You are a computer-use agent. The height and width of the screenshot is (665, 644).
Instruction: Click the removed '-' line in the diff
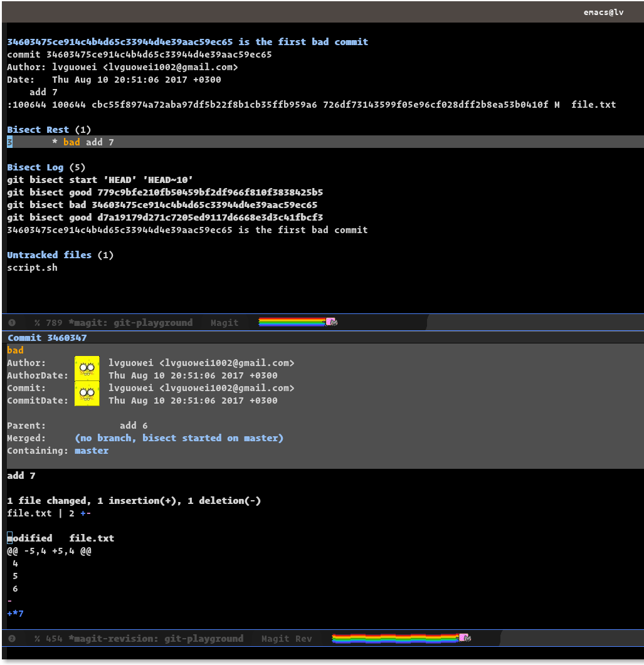(x=10, y=602)
